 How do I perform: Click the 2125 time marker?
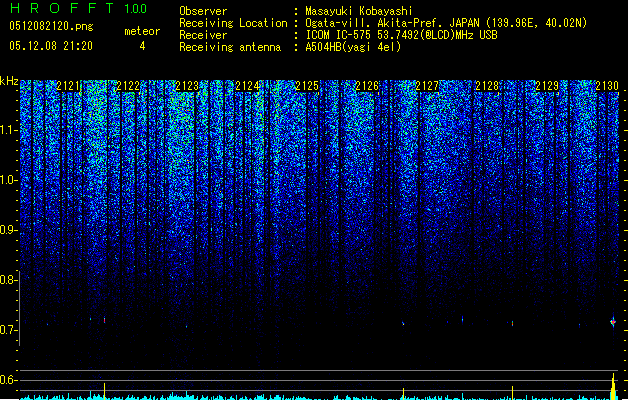[307, 86]
